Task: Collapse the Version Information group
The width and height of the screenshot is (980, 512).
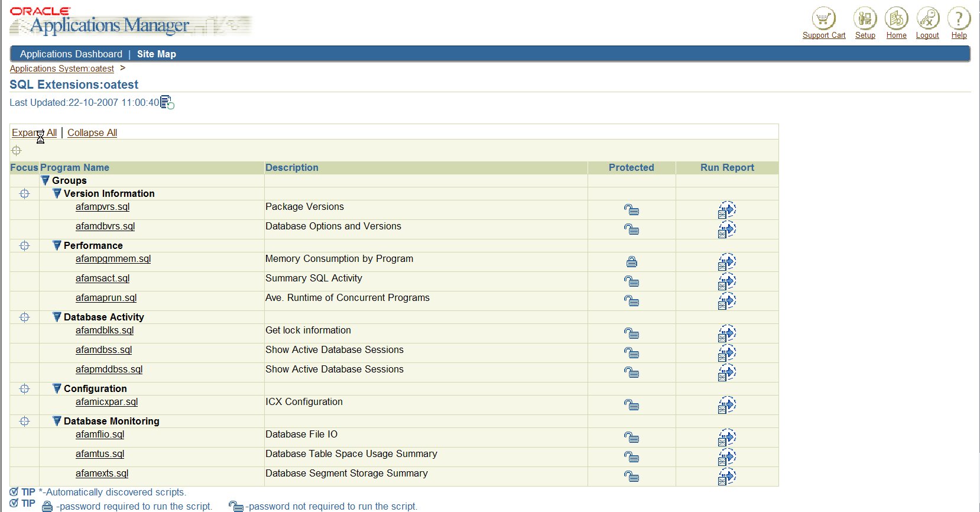Action: 57,193
